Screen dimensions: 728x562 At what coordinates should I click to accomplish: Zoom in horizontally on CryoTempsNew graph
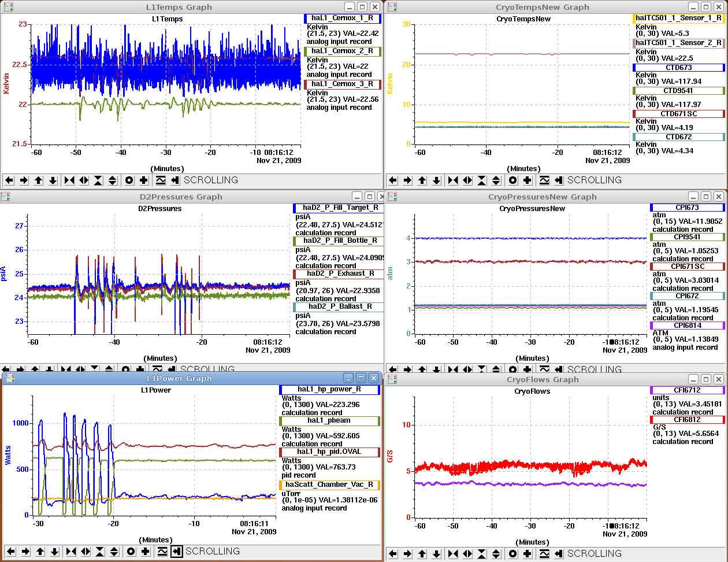coord(453,180)
